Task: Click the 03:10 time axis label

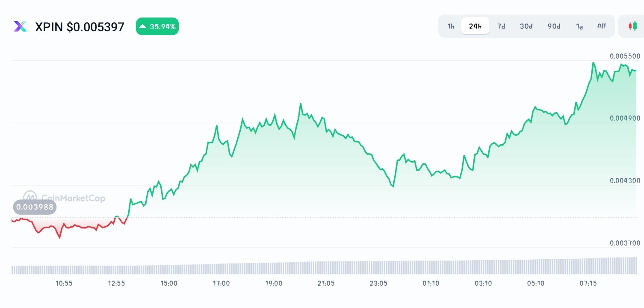Action: coord(483,283)
